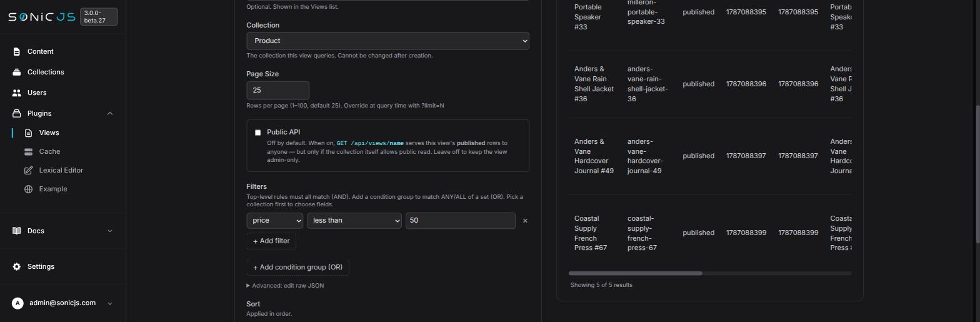Image resolution: width=980 pixels, height=322 pixels.
Task: Click the Lexical Editor pencil icon
Action: point(28,170)
